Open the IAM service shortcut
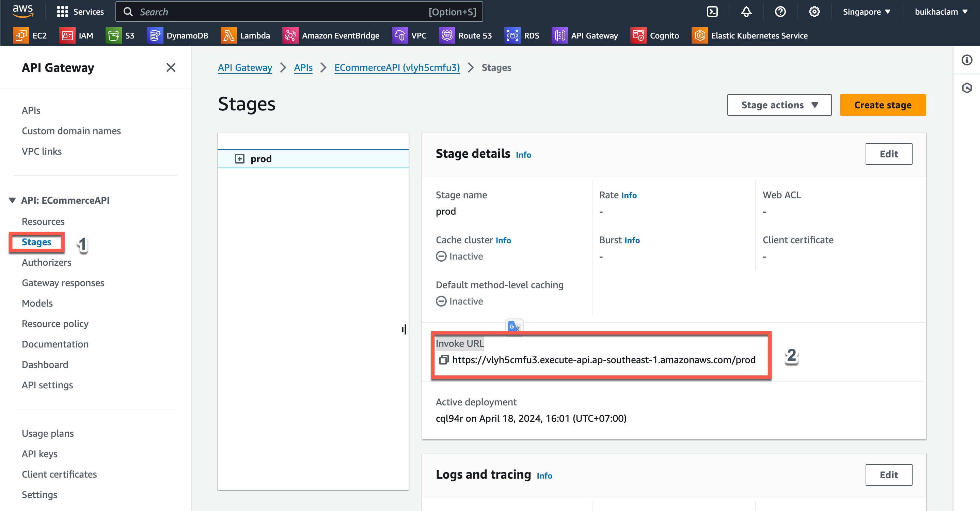Image resolution: width=980 pixels, height=511 pixels. (x=76, y=35)
